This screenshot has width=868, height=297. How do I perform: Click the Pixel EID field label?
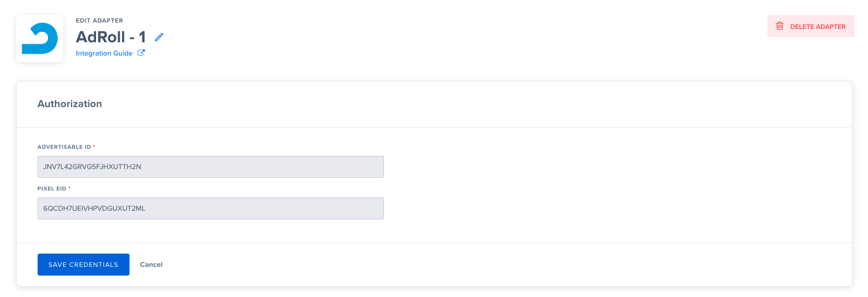[52, 189]
